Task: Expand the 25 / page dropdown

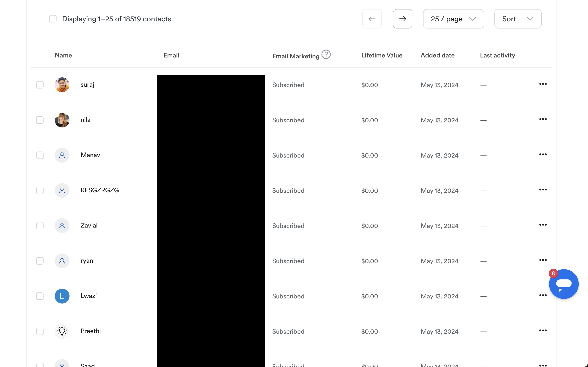Action: (453, 19)
